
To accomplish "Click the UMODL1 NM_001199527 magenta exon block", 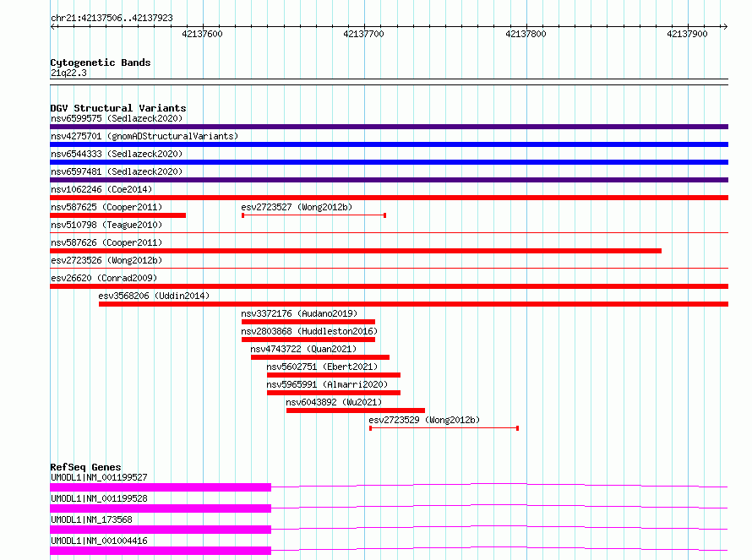I will (x=161, y=487).
